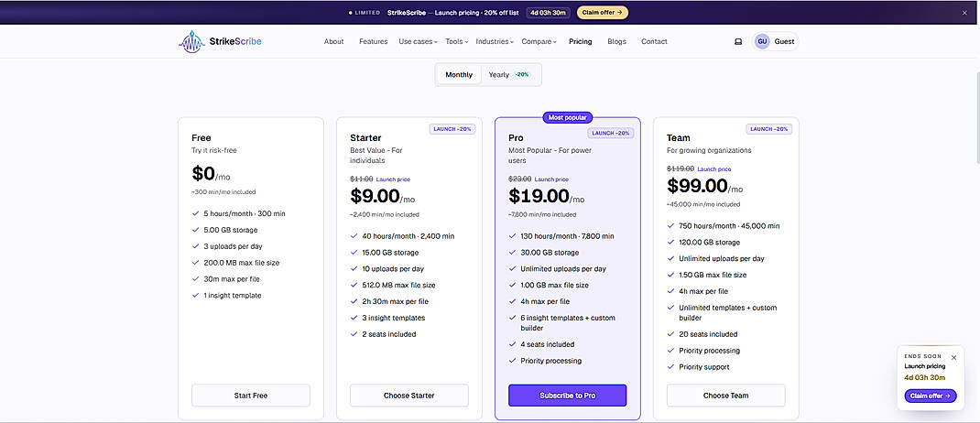Open the Industries dropdown
980x423 pixels.
click(495, 42)
